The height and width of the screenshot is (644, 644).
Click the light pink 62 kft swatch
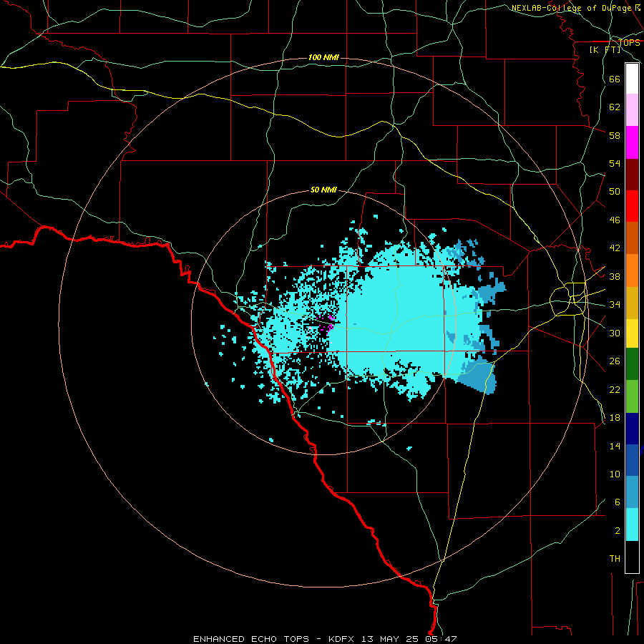632,110
